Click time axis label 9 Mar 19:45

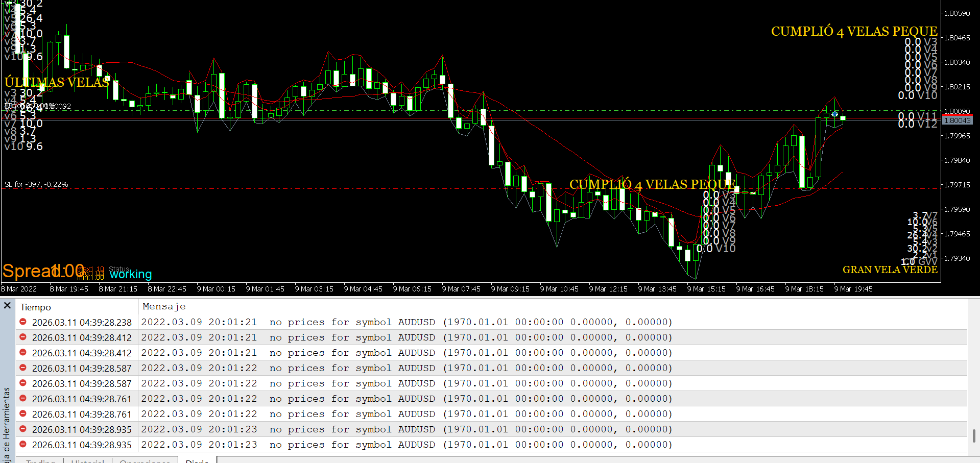(x=853, y=289)
